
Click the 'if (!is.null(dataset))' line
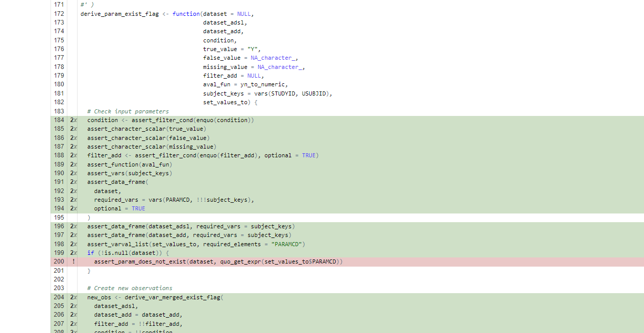click(128, 253)
